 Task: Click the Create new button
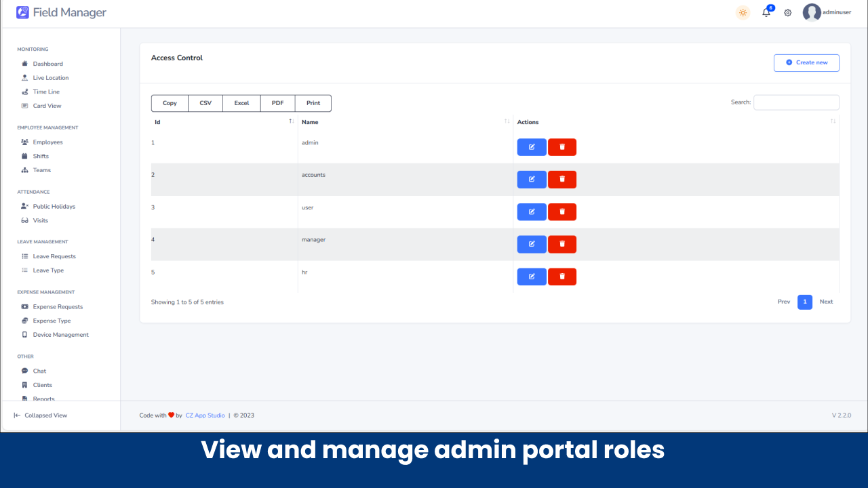pos(806,62)
